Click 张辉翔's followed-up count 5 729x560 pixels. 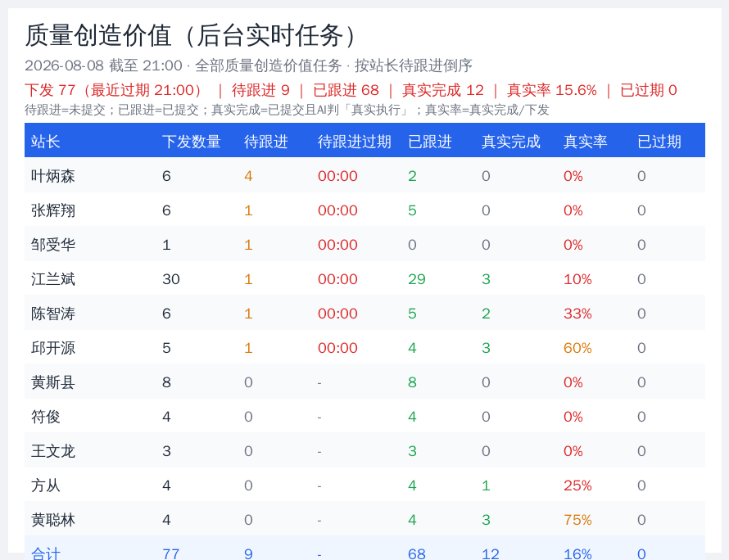(x=412, y=210)
